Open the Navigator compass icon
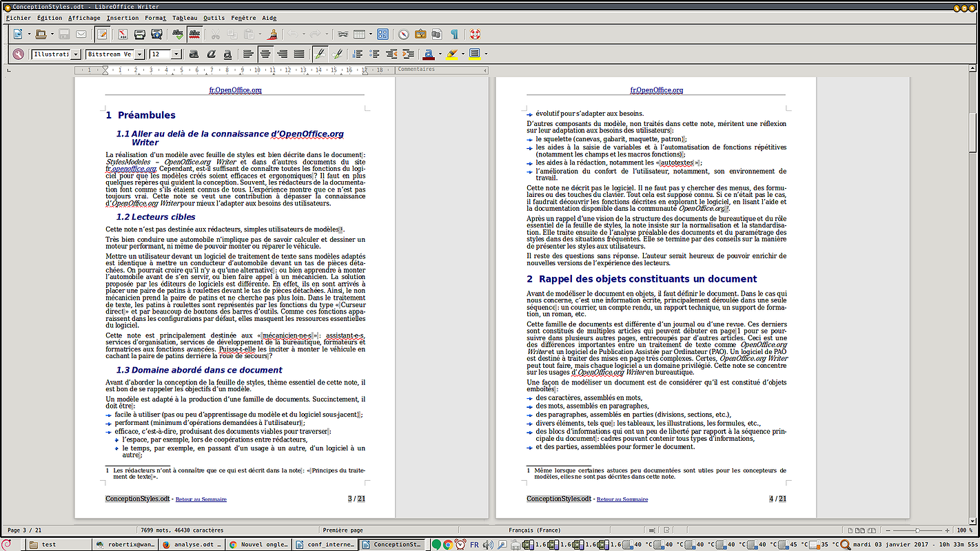 click(404, 34)
